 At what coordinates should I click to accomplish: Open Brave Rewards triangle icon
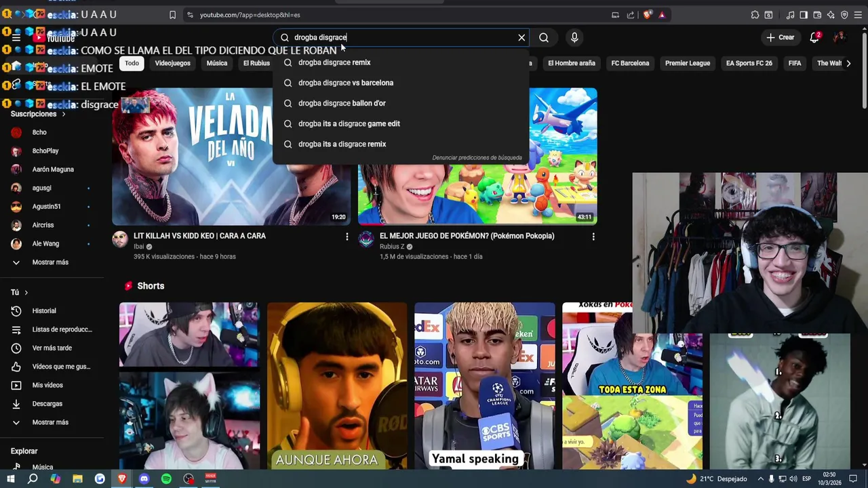662,15
